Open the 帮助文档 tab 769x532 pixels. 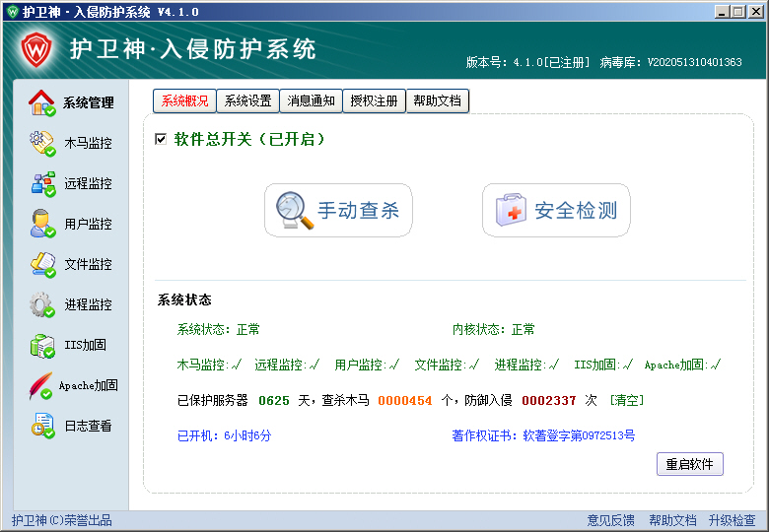438,100
